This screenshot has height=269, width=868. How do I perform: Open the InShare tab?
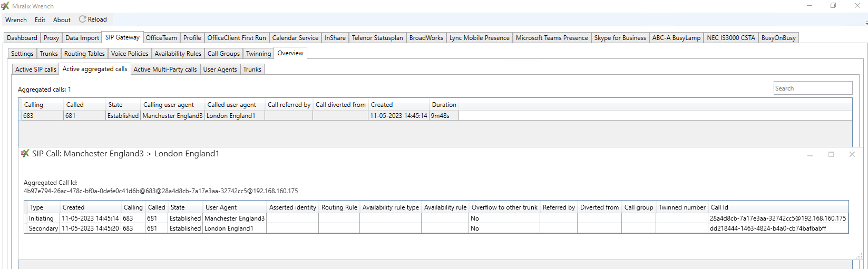(x=335, y=38)
